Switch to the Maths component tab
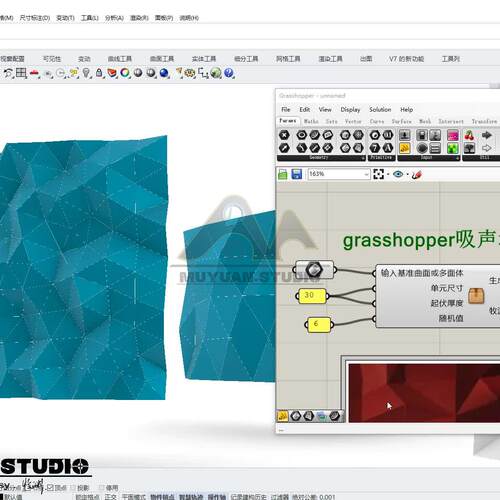Screen dimensions: 500x500 [311, 121]
